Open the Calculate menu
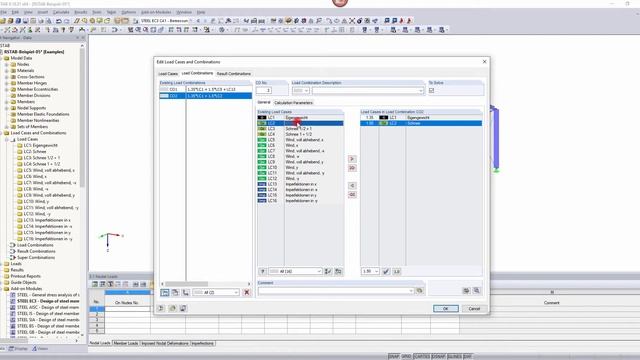The image size is (640, 360). tap(61, 12)
